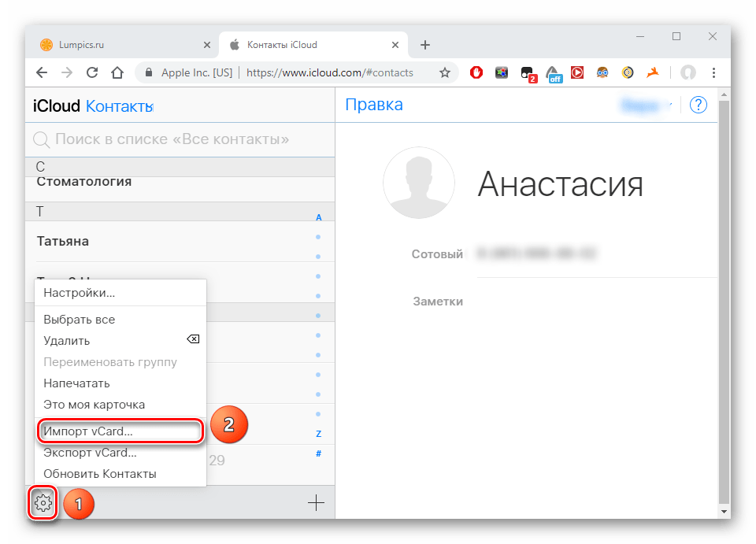
Task: Click Обновить Контакты menu item
Action: pos(100,474)
